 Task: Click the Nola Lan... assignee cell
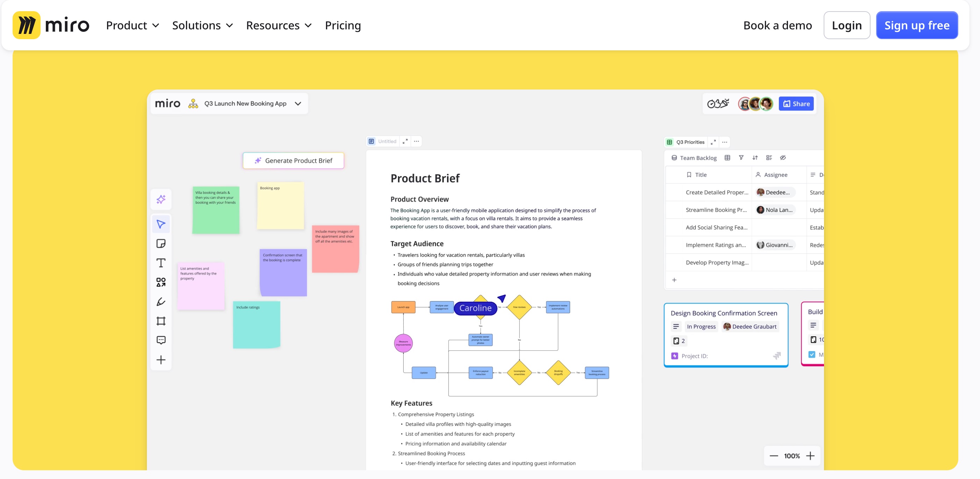[x=775, y=210]
